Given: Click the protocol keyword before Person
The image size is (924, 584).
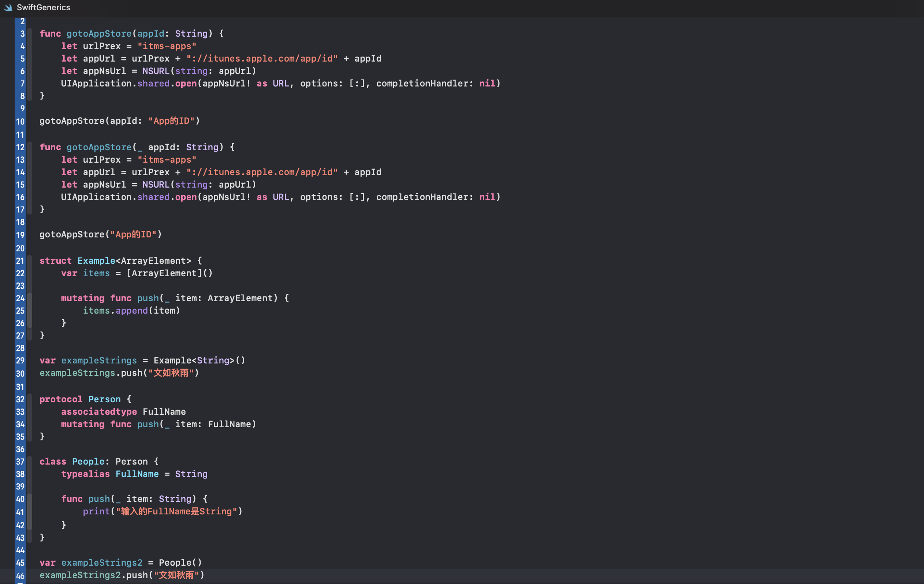Looking at the screenshot, I should [x=61, y=399].
